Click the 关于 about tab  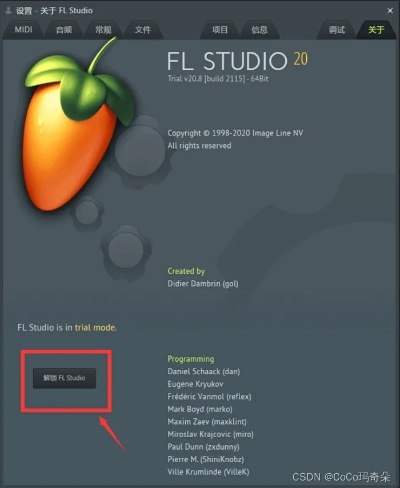[x=376, y=30]
